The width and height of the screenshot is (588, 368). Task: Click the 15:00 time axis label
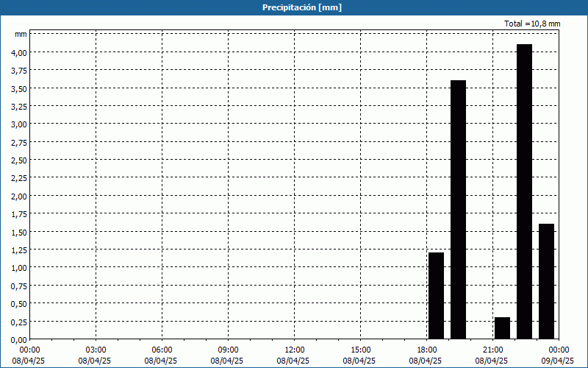(x=360, y=350)
